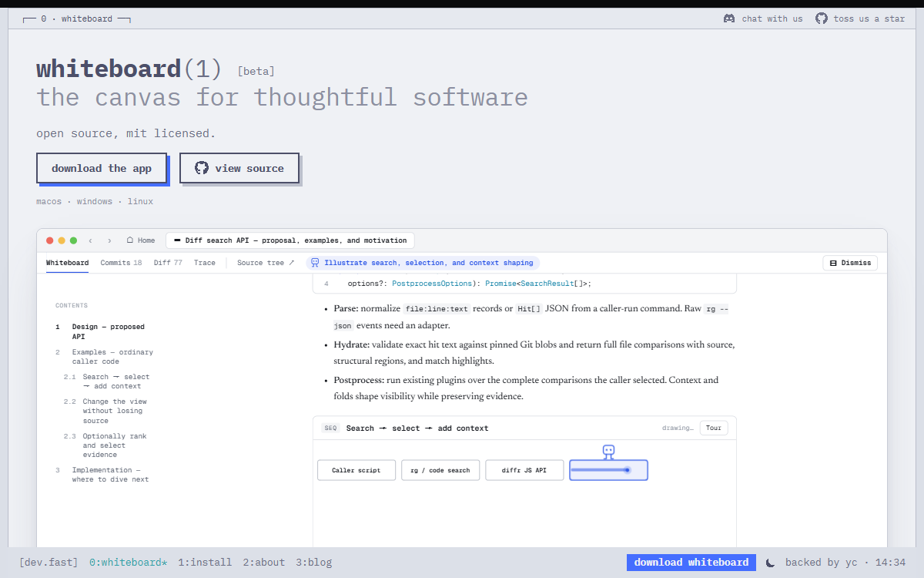
Task: Click the [beta] label
Action: [256, 72]
